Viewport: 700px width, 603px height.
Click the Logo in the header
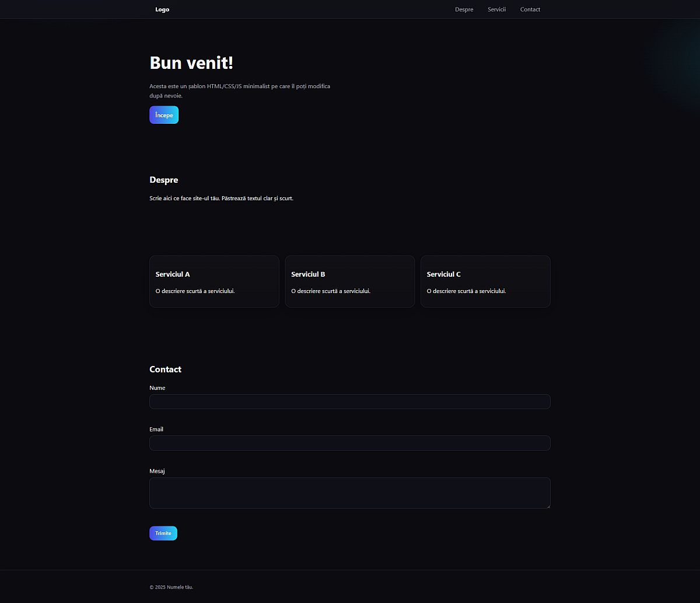(162, 9)
